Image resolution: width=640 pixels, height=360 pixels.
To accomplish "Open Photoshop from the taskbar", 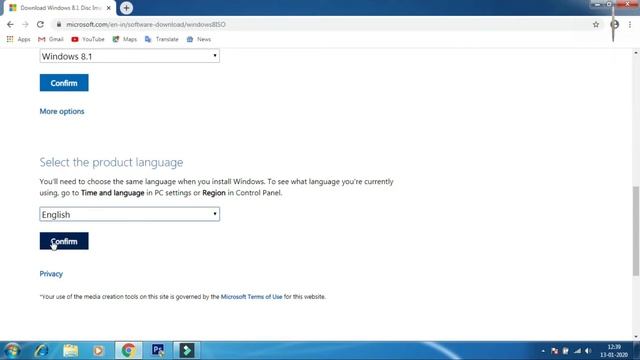I will point(158,350).
